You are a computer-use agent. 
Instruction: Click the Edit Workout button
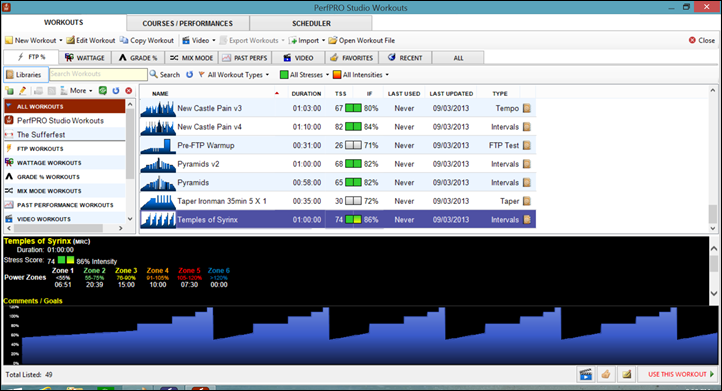coord(90,41)
